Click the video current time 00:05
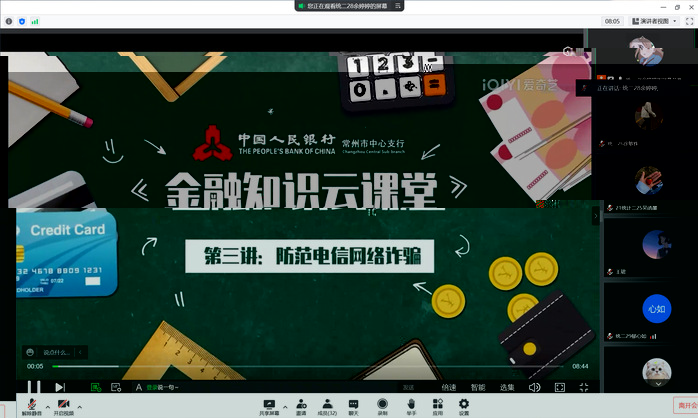Screen dimensions: 698x418 point(35,366)
